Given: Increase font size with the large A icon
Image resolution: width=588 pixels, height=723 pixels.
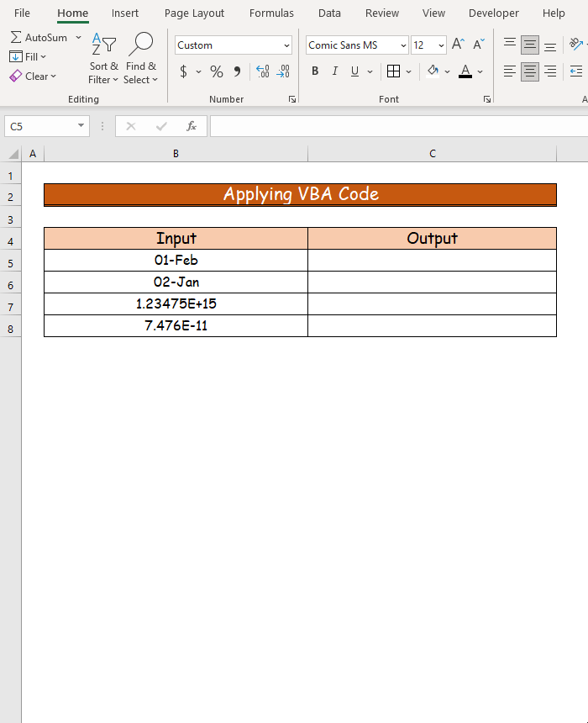Looking at the screenshot, I should coord(458,45).
